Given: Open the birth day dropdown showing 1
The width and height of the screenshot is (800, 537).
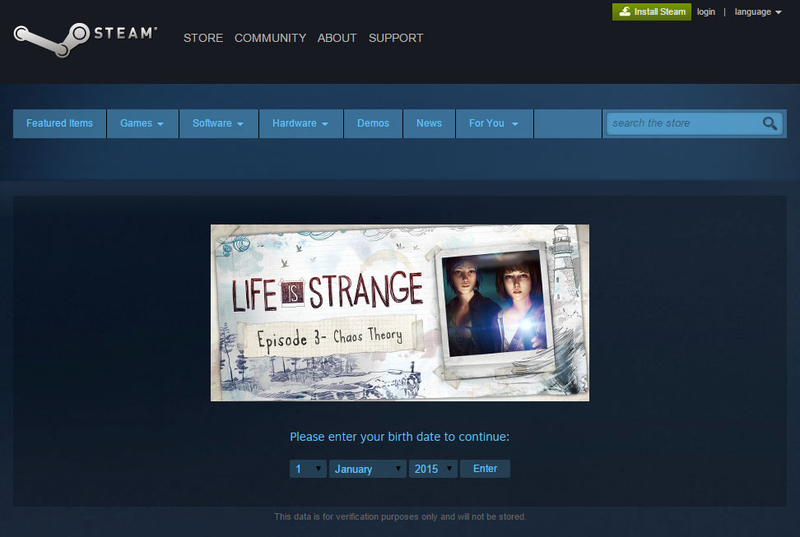Looking at the screenshot, I should 308,469.
